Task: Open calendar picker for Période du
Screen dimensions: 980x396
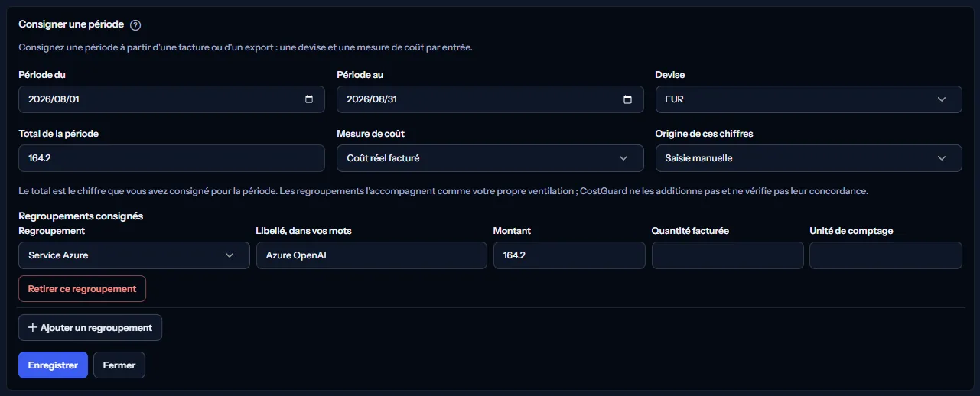Action: [x=309, y=99]
